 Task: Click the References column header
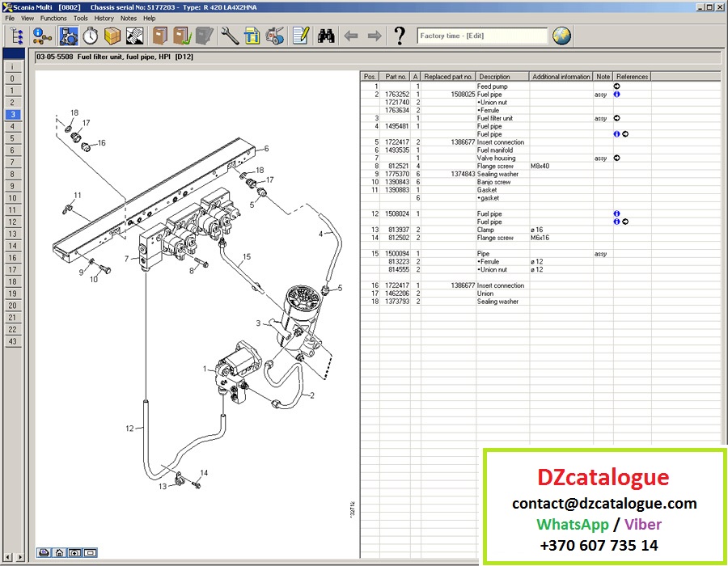coord(632,77)
